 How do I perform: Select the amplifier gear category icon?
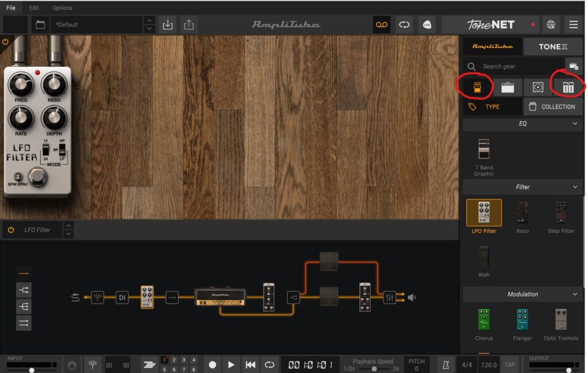pos(508,87)
